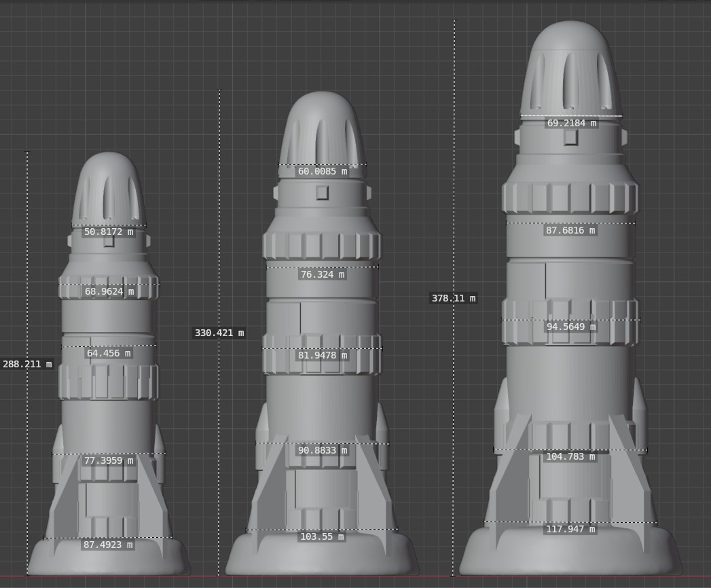Select the 50.8172 m measurement label

(109, 232)
